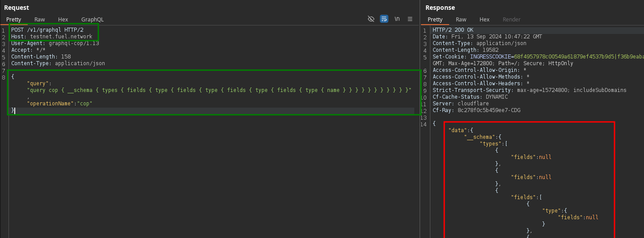Click the Request panel title
Viewport: 644px width, 238px height.
(17, 8)
